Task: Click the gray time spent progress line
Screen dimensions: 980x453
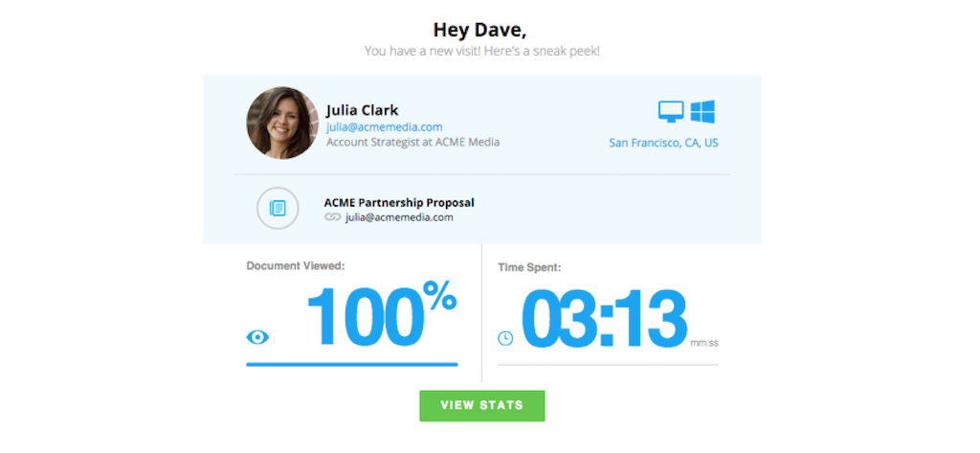Action: click(x=608, y=365)
